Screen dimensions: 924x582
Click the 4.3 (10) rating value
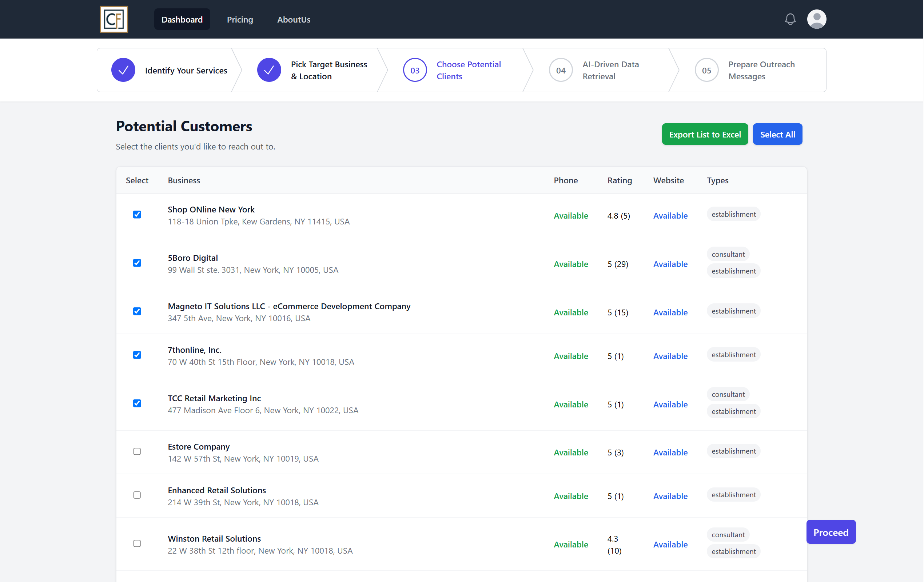(x=614, y=545)
